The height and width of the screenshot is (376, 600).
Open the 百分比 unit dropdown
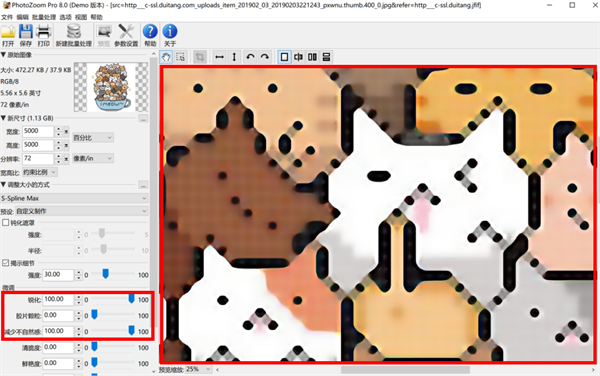pos(93,138)
